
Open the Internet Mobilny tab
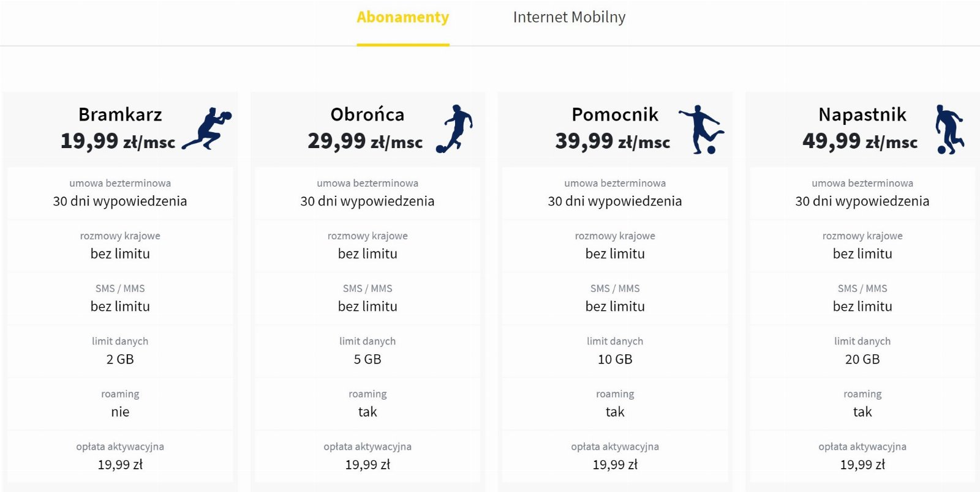[569, 17]
